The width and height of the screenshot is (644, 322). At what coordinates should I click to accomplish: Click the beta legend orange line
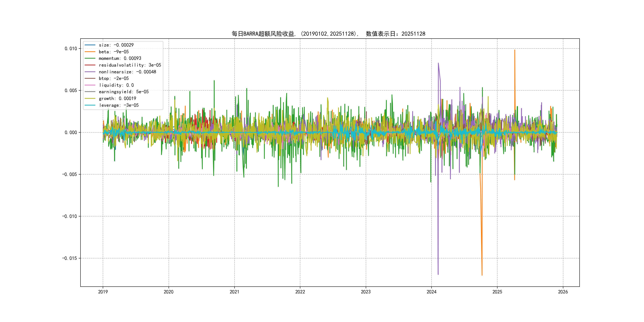tap(90, 52)
